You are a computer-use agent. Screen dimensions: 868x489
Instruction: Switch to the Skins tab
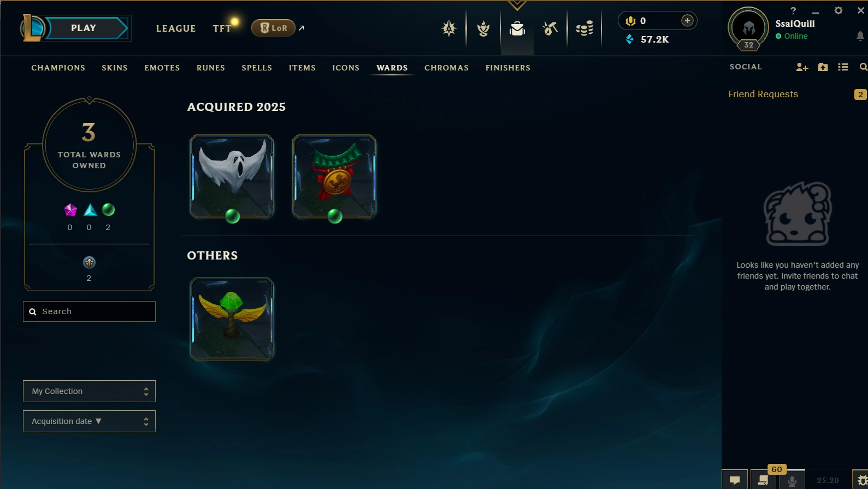point(115,68)
